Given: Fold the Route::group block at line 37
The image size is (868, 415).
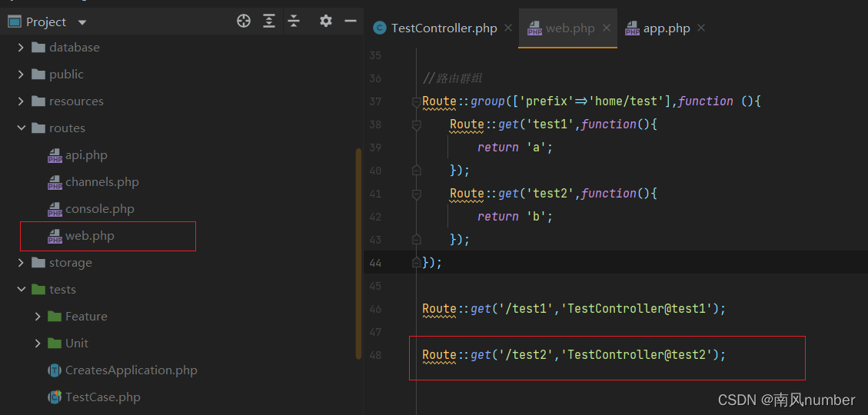Looking at the screenshot, I should pyautogui.click(x=416, y=101).
